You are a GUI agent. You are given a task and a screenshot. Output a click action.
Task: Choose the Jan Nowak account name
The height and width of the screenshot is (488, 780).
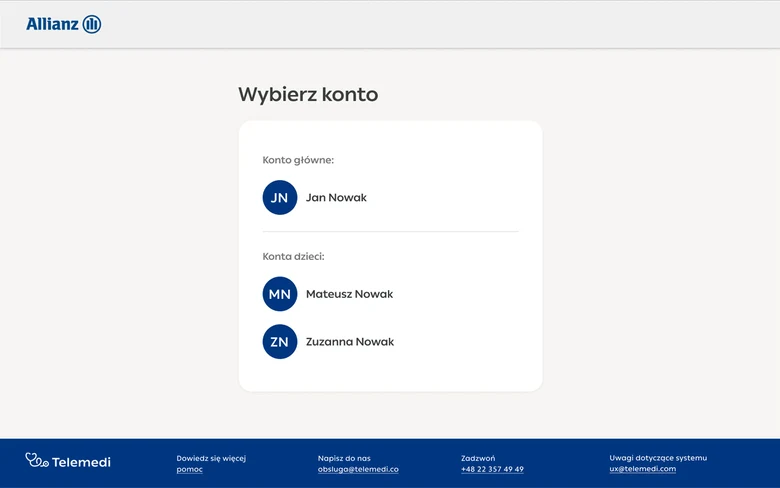[336, 197]
